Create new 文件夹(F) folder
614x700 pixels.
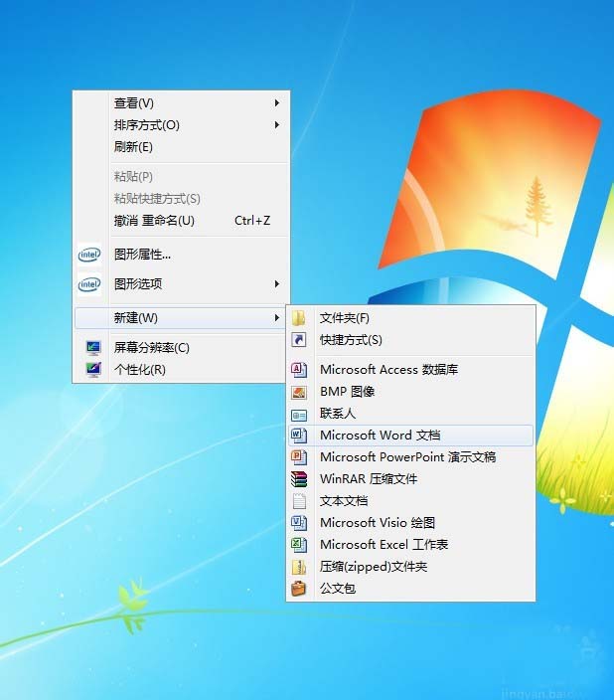click(x=344, y=318)
